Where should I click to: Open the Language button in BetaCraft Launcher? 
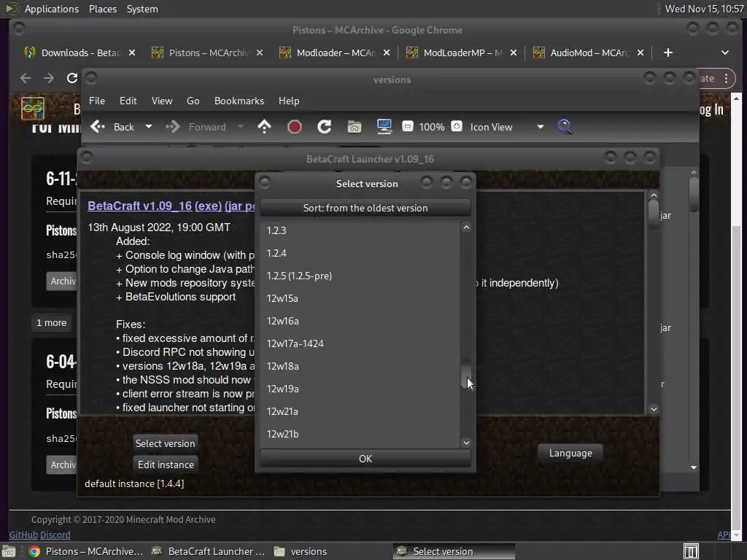[570, 453]
